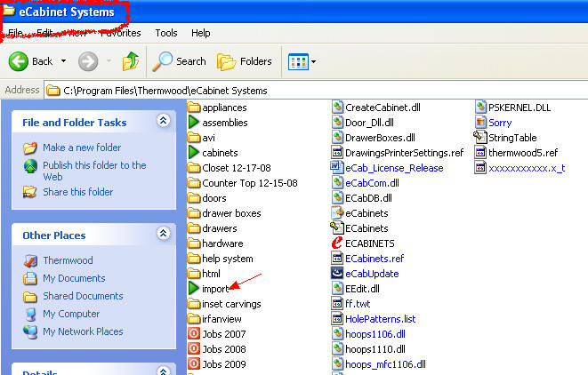Image resolution: width=588 pixels, height=375 pixels.
Task: Select eCab_License_Release document
Action: [387, 168]
